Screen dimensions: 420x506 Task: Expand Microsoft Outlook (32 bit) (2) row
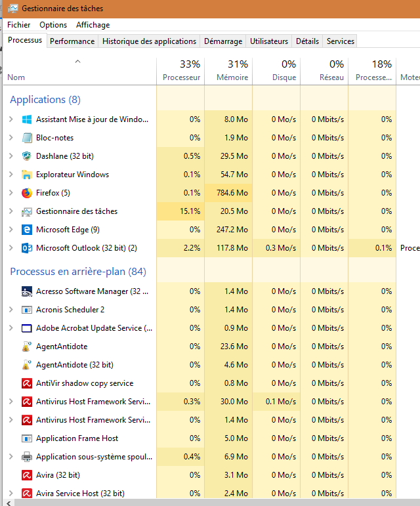click(11, 248)
